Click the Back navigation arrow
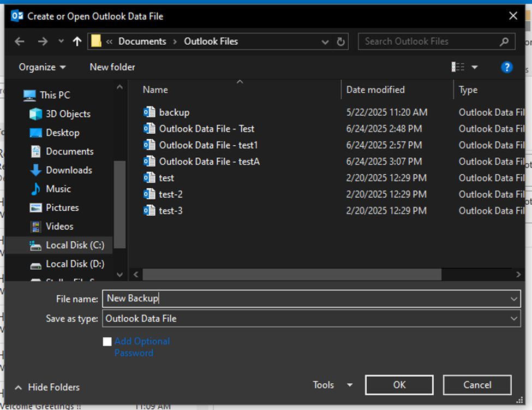532x410 pixels. point(20,41)
